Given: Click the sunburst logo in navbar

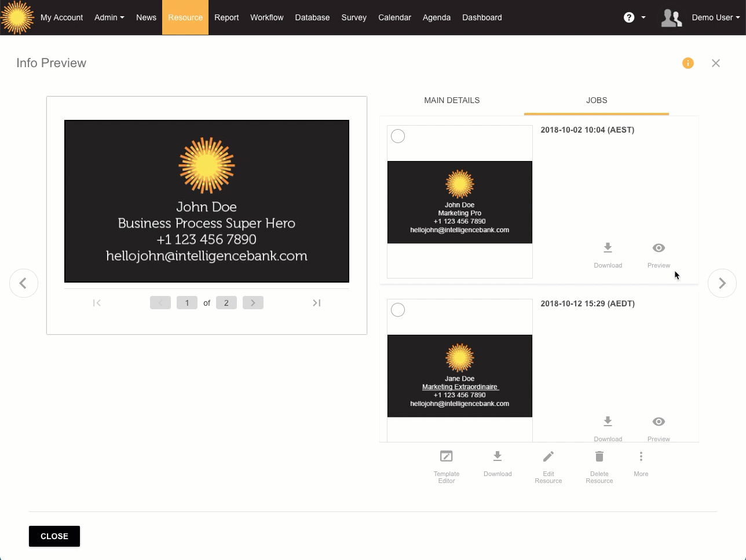Looking at the screenshot, I should tap(17, 17).
